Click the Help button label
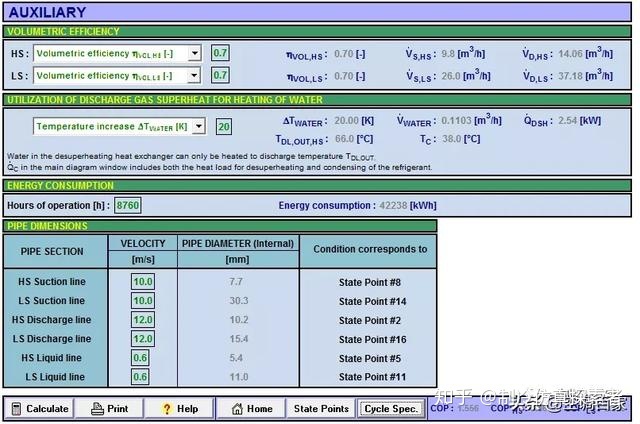This screenshot has height=424, width=640. tap(187, 408)
